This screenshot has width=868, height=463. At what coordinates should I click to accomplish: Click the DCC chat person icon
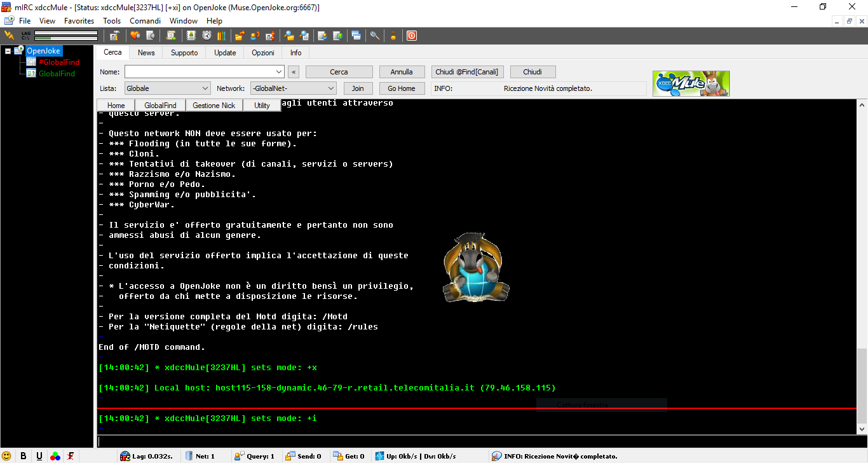click(x=255, y=36)
